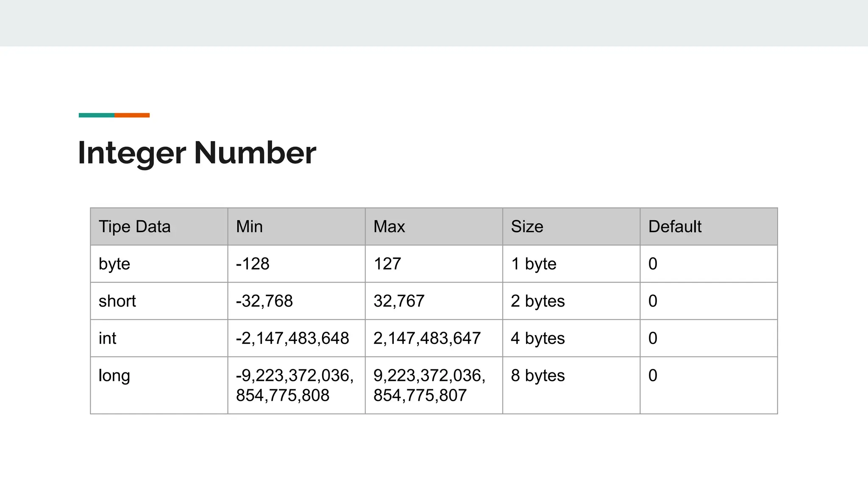Click the 'Integer Number' slide title
The height and width of the screenshot is (488, 868).
point(197,152)
